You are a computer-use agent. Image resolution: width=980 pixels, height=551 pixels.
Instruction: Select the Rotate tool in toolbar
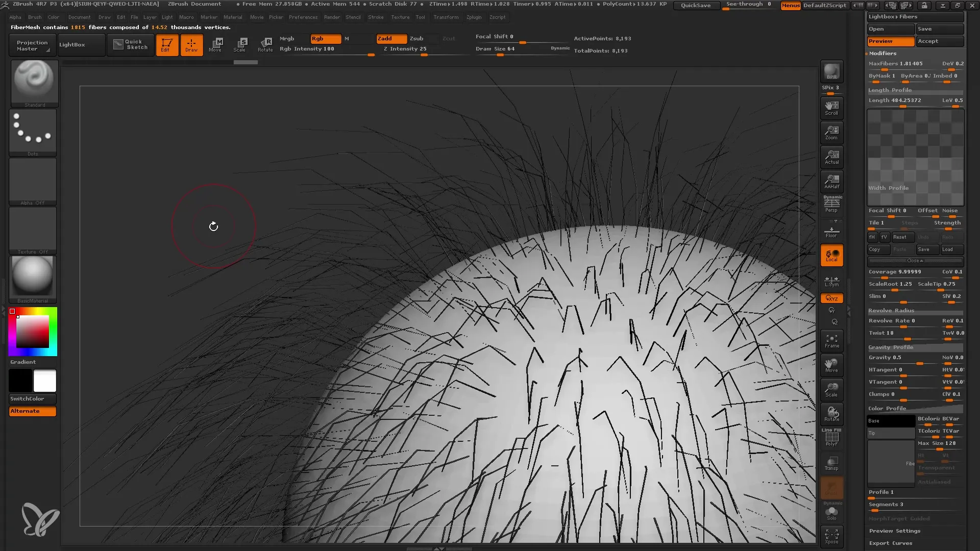(266, 45)
